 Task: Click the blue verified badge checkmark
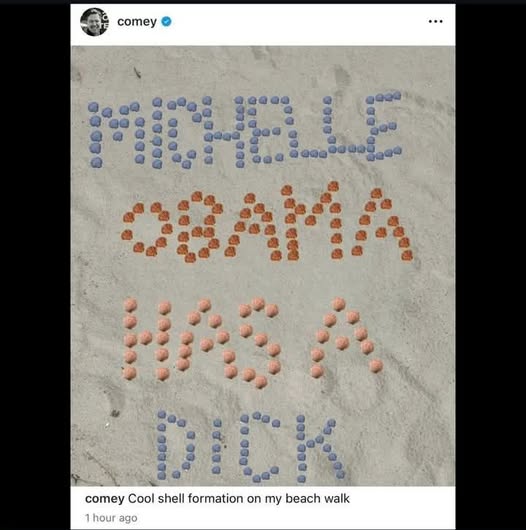tap(166, 22)
